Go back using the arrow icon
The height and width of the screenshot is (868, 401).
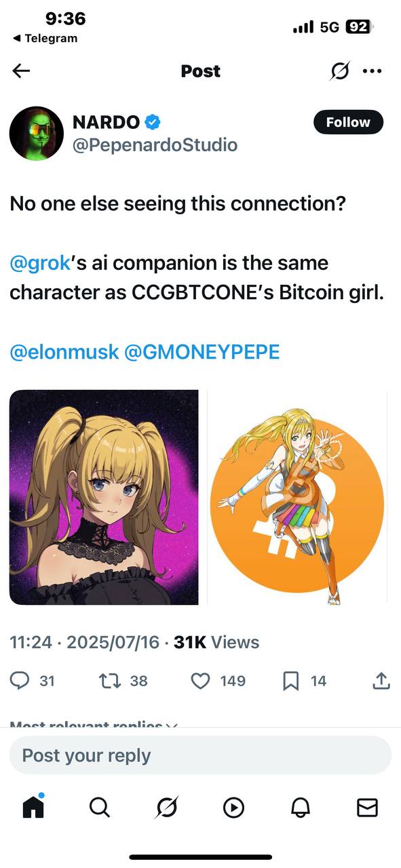(22, 71)
